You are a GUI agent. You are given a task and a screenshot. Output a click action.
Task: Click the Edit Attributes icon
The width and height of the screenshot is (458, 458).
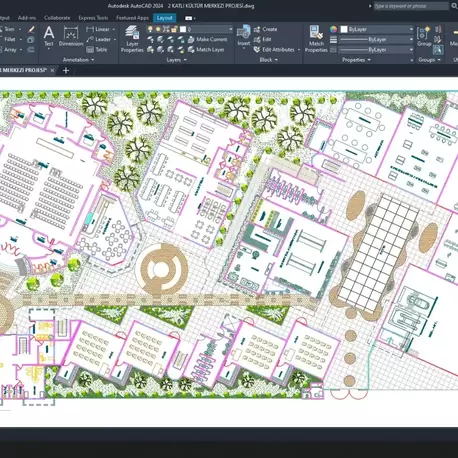(257, 50)
